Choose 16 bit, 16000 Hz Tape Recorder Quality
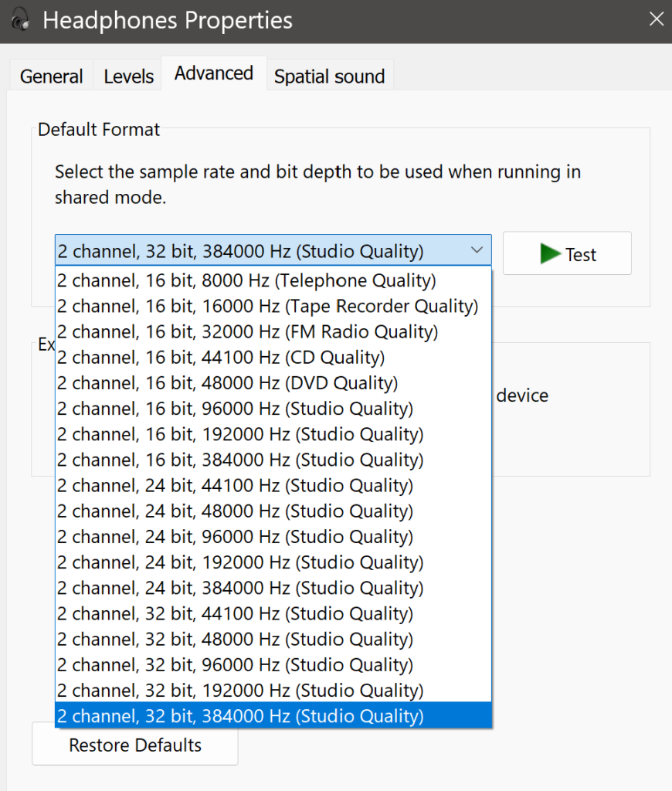 coord(268,306)
